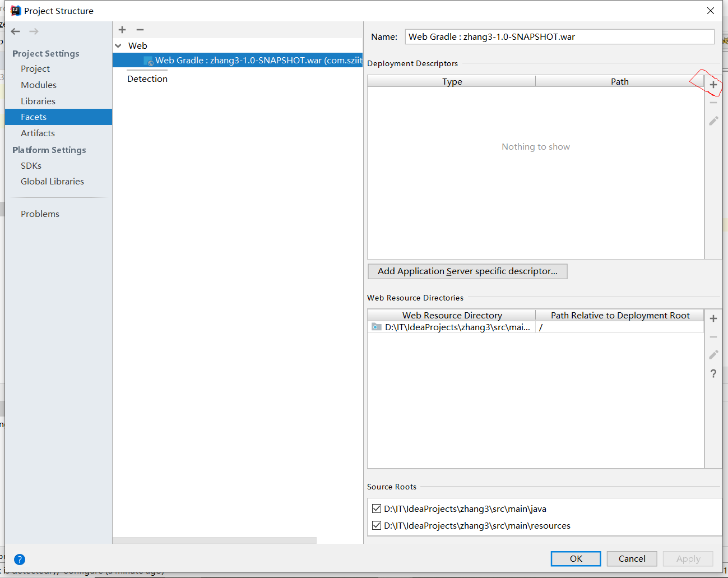Disable the src\main\resources source root

(377, 525)
